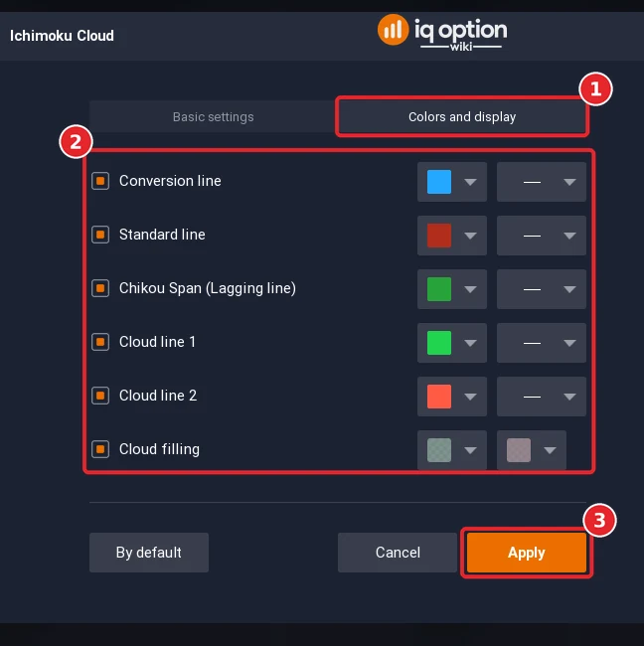Toggle Chikou Span (Lagging line) checkbox
Viewport: 644px width, 646px height.
point(100,288)
